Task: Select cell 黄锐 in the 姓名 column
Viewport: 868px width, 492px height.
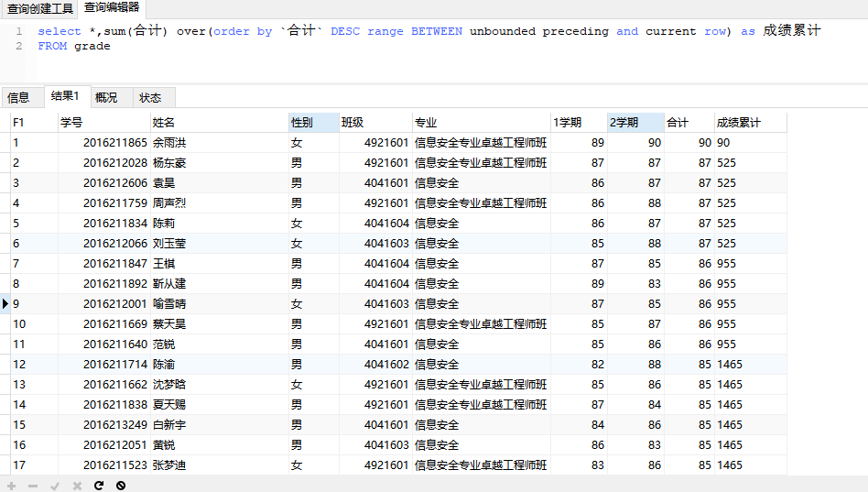Action: (x=219, y=445)
